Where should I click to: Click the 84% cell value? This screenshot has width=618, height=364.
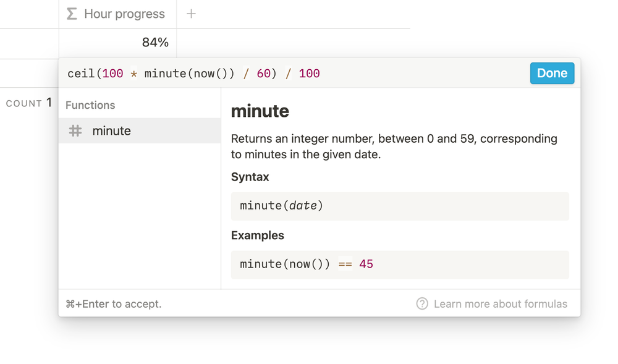pos(155,43)
